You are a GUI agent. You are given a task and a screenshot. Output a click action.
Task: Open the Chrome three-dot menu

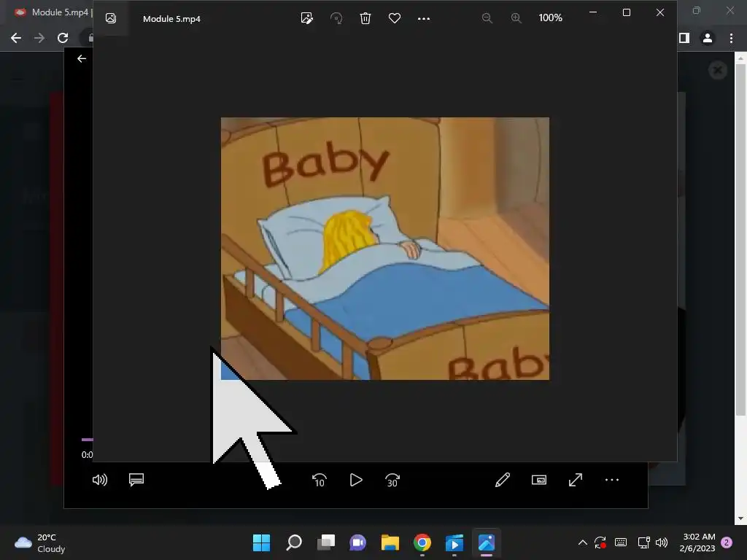(731, 38)
